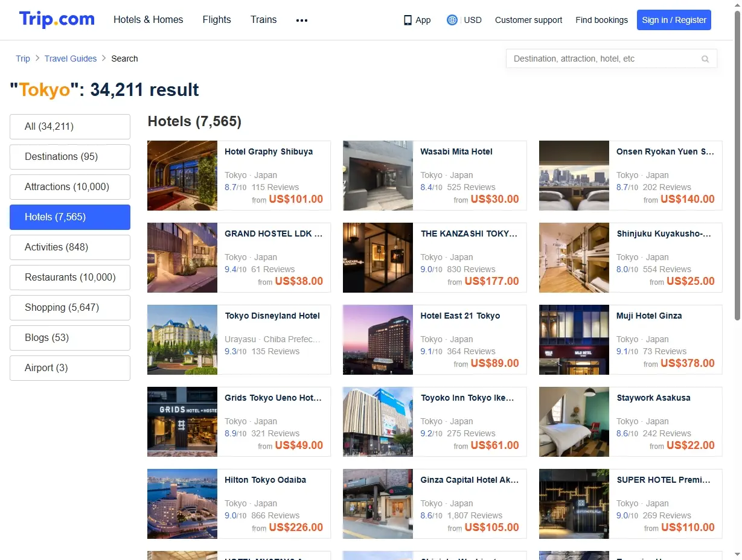Open Tokyo Disneyland Hotel thumbnail

click(x=182, y=340)
